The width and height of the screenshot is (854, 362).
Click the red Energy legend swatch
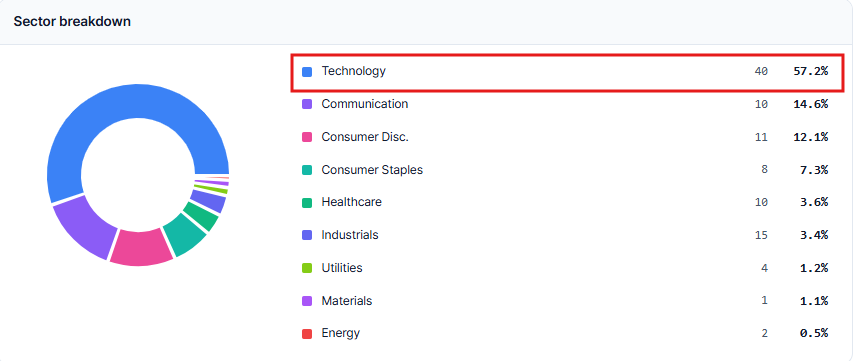point(307,334)
